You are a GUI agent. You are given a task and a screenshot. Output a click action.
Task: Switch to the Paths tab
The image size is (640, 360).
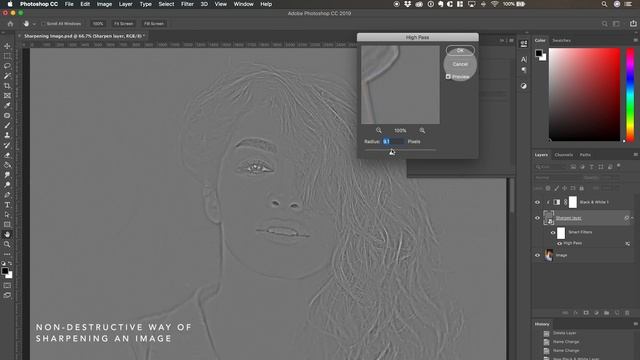pyautogui.click(x=585, y=155)
